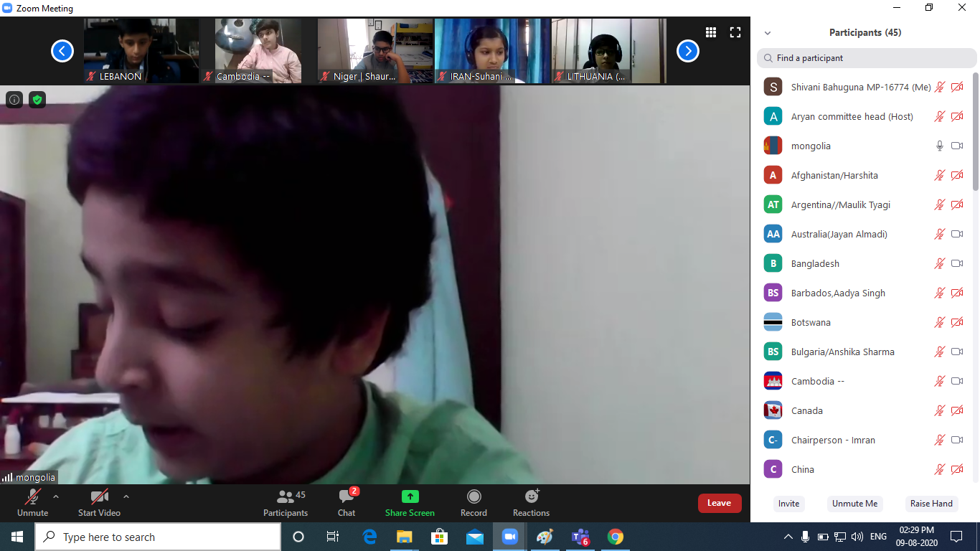The width and height of the screenshot is (980, 551).
Task: Click the Raise Hand button
Action: tap(931, 504)
